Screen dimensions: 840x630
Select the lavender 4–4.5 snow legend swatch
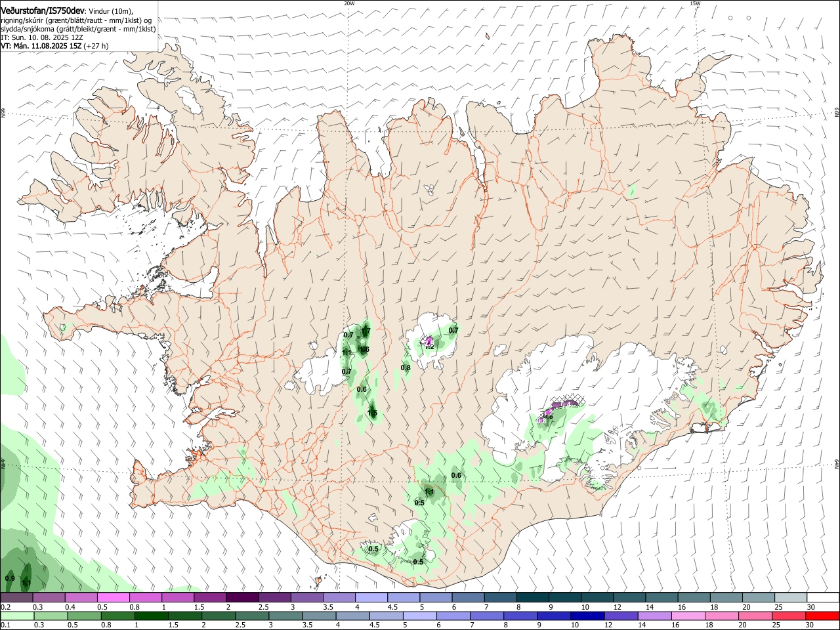tap(371, 598)
